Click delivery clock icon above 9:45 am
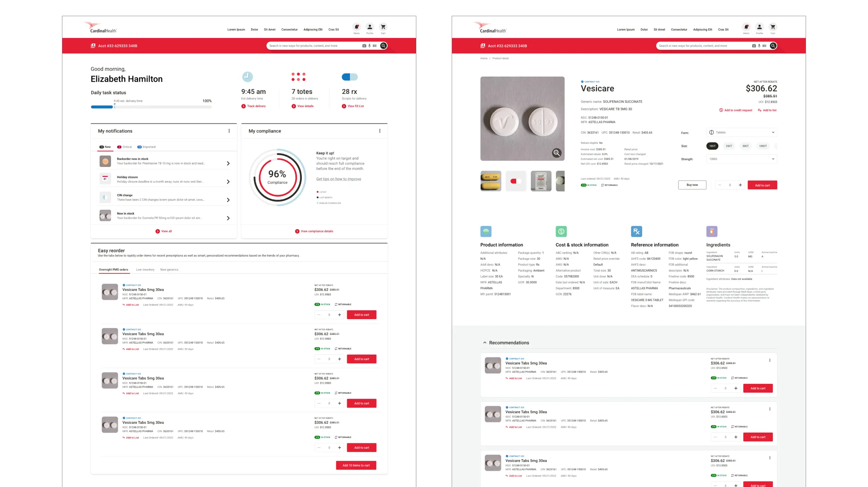 point(248,77)
